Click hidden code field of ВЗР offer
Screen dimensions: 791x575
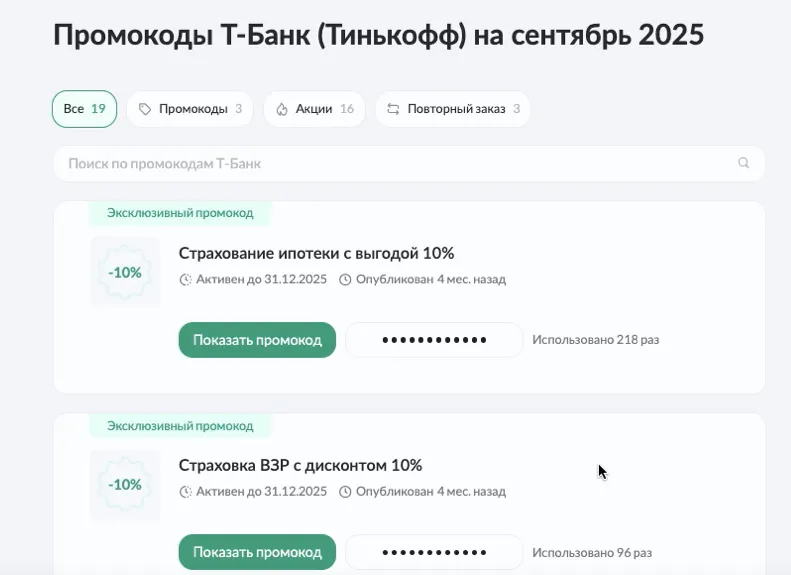pyautogui.click(x=434, y=552)
